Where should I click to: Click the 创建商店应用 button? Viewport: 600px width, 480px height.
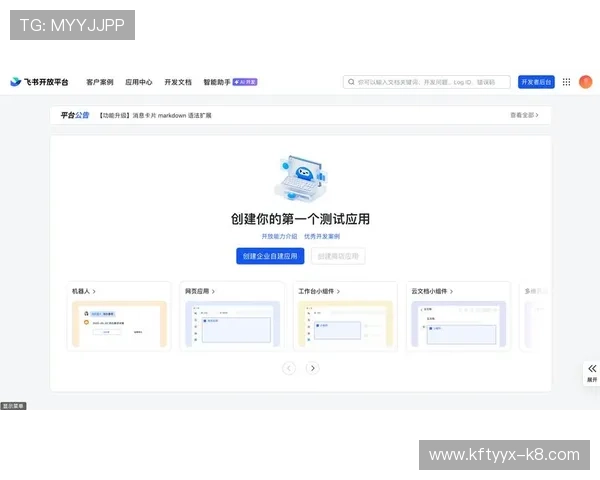pos(338,256)
